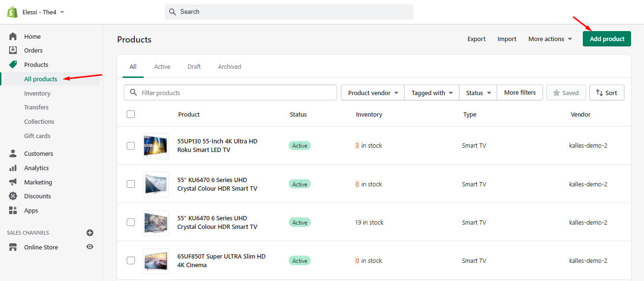Click the Export button

click(477, 39)
